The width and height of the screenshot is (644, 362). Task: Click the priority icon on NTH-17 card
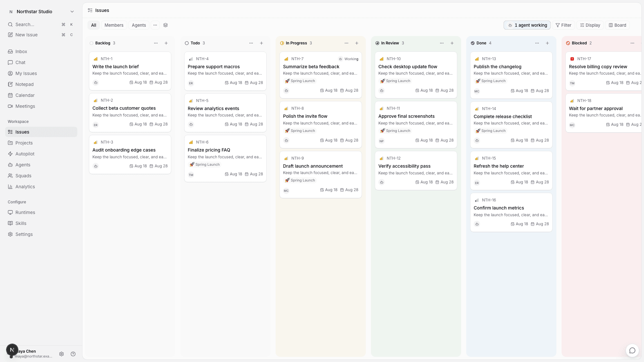pyautogui.click(x=572, y=59)
